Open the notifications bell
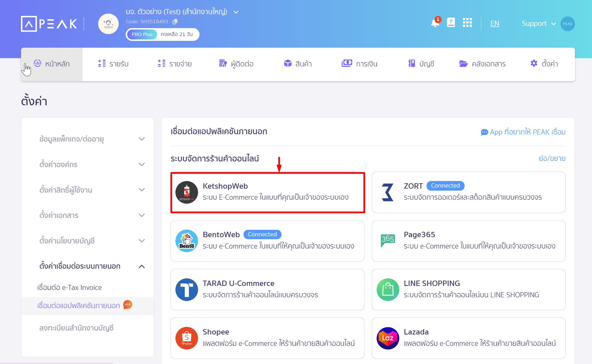592x364 pixels. [435, 23]
